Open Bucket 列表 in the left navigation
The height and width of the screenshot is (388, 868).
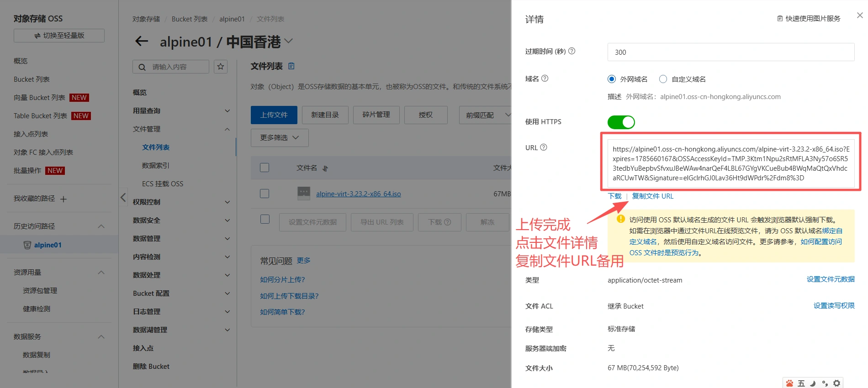tap(32, 79)
